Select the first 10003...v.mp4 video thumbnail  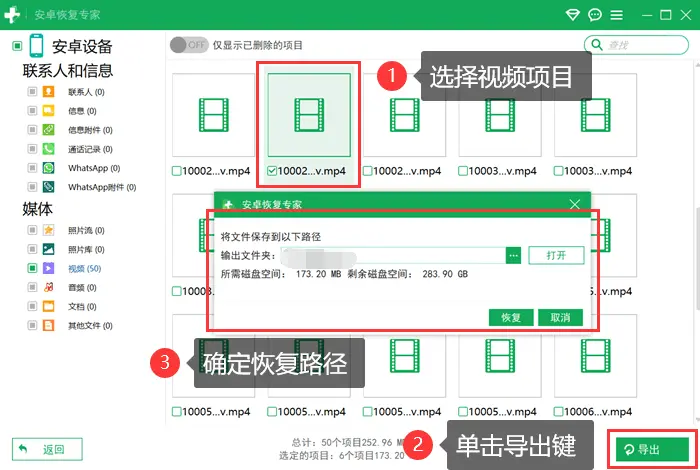coord(500,115)
